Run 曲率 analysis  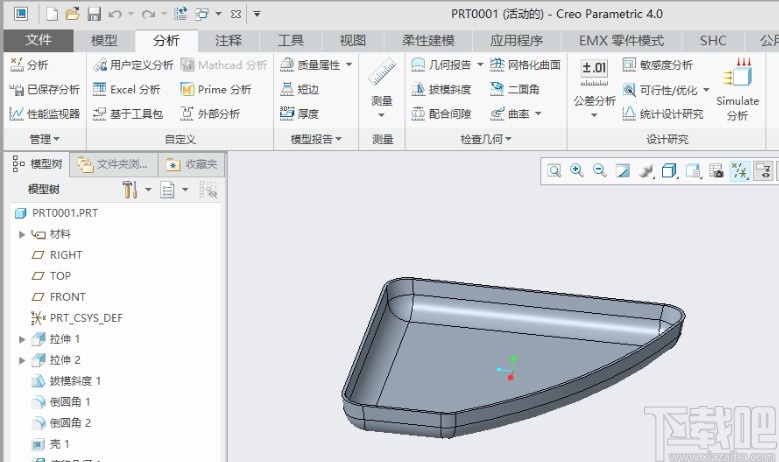(x=510, y=114)
